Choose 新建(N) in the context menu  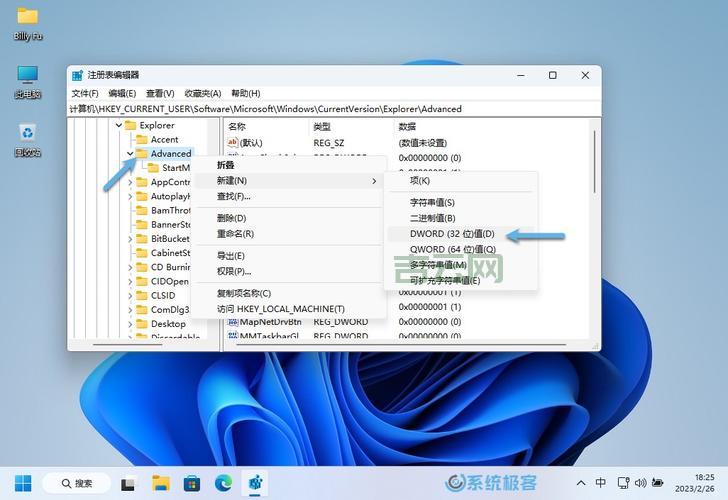(x=289, y=181)
